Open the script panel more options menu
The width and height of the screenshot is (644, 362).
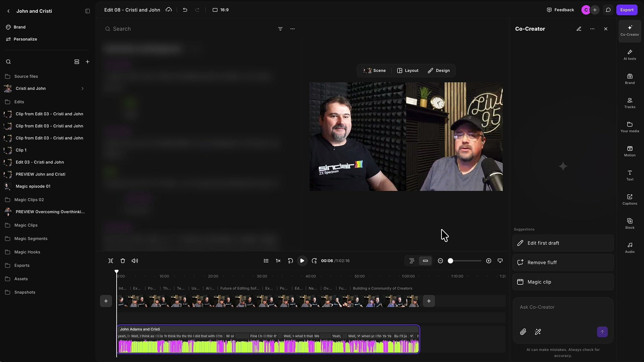(x=292, y=29)
